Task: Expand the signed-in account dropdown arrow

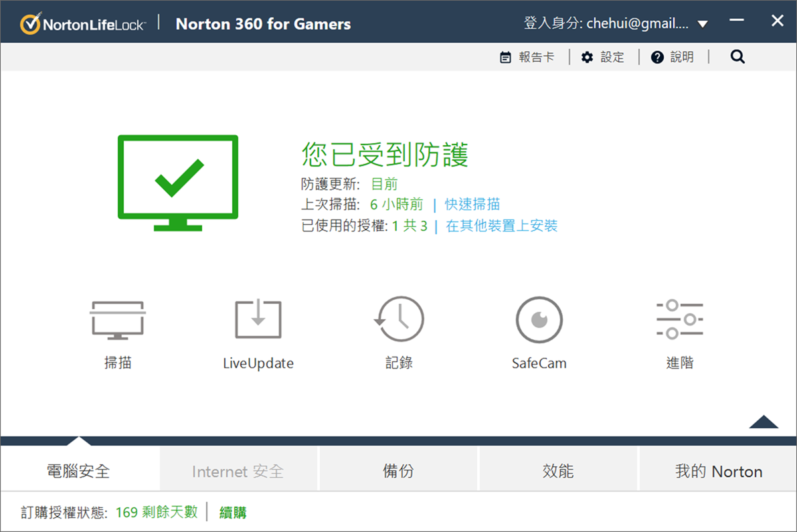Action: [703, 25]
